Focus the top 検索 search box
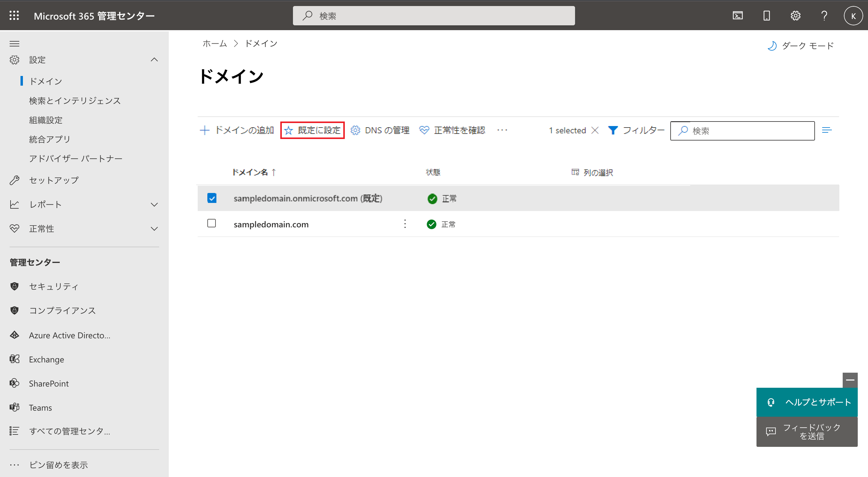This screenshot has height=477, width=868. (434, 15)
